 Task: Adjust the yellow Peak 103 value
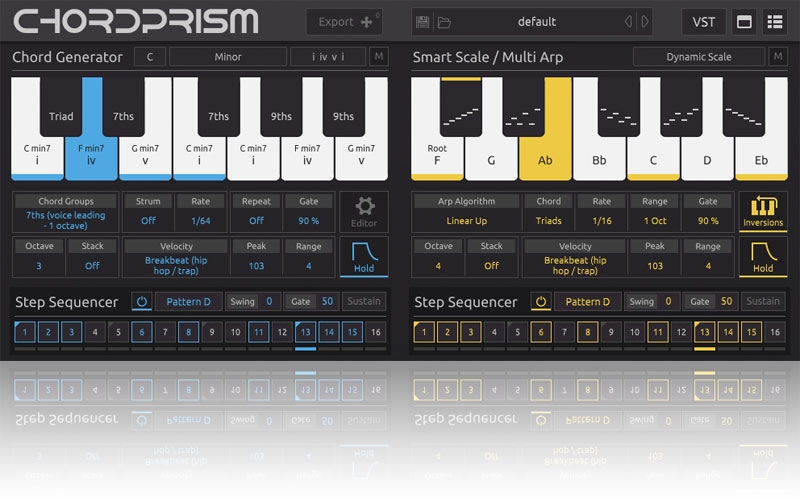pos(655,265)
